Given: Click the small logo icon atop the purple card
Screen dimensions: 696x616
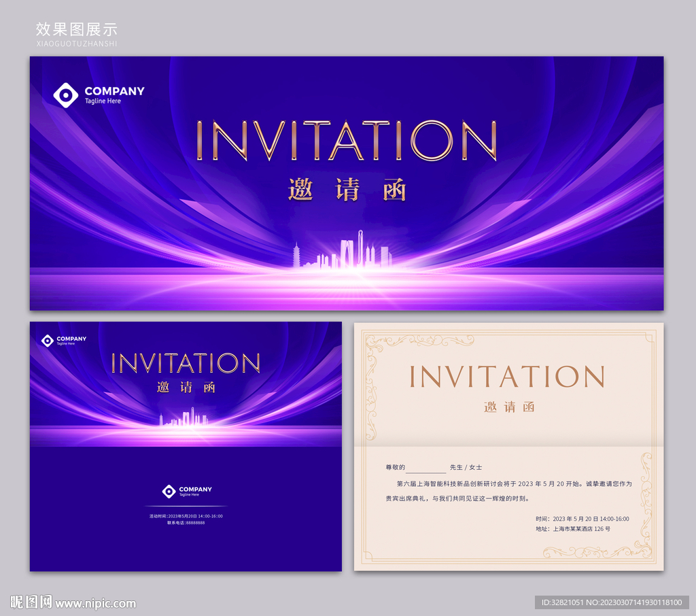Looking at the screenshot, I should tap(48, 341).
